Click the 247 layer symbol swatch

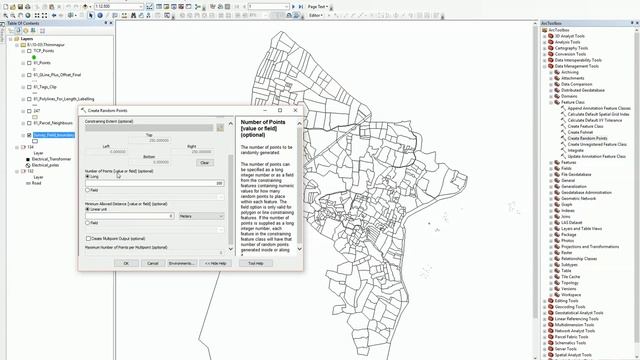point(35,117)
